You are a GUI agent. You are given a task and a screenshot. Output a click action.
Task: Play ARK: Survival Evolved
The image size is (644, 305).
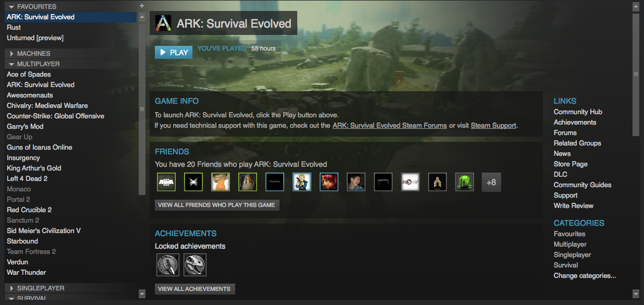point(174,52)
